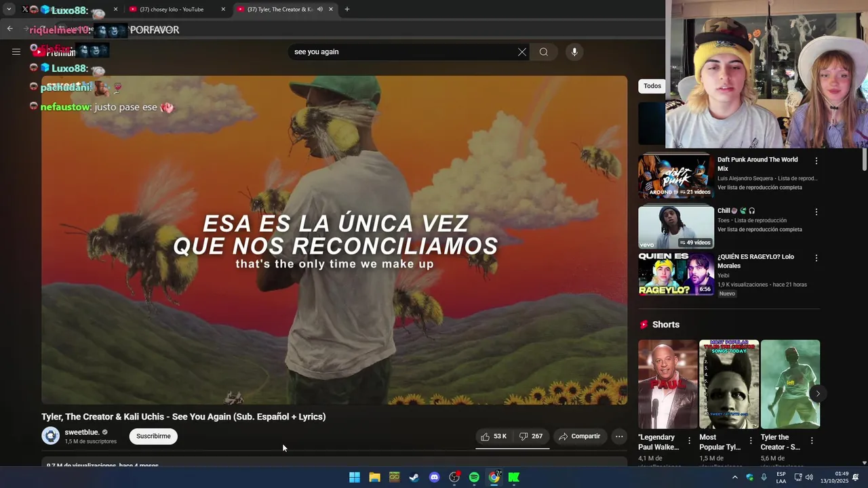The width and height of the screenshot is (868, 488).
Task: Open options for the Chill playlist
Action: (x=816, y=211)
